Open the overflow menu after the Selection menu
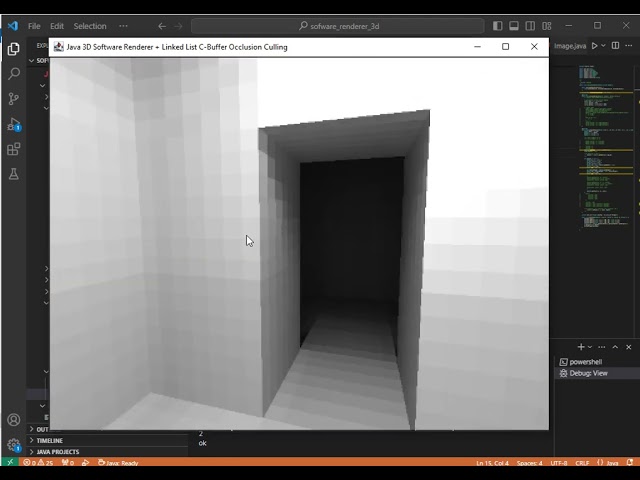 point(123,26)
